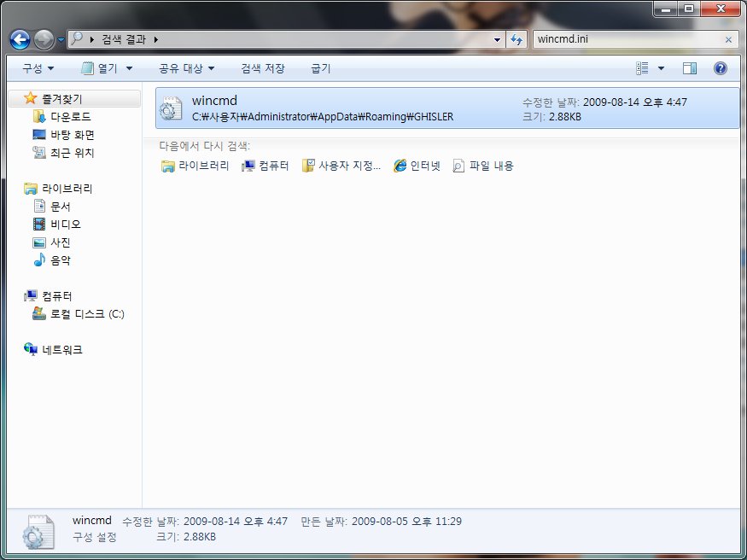Image resolution: width=747 pixels, height=560 pixels.
Task: Click 수정한 날짜 value in details pane
Action: [x=236, y=522]
